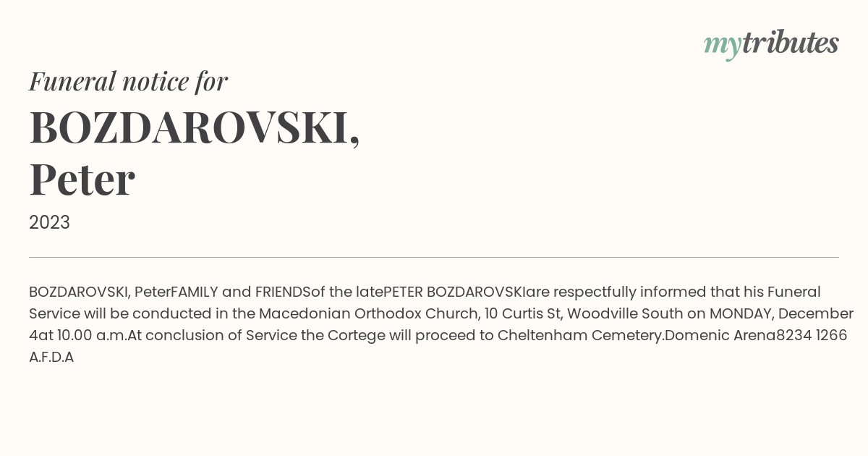Click 'FAMILY and FRIENDS' in notice text
This screenshot has height=456, width=868.
pos(240,292)
